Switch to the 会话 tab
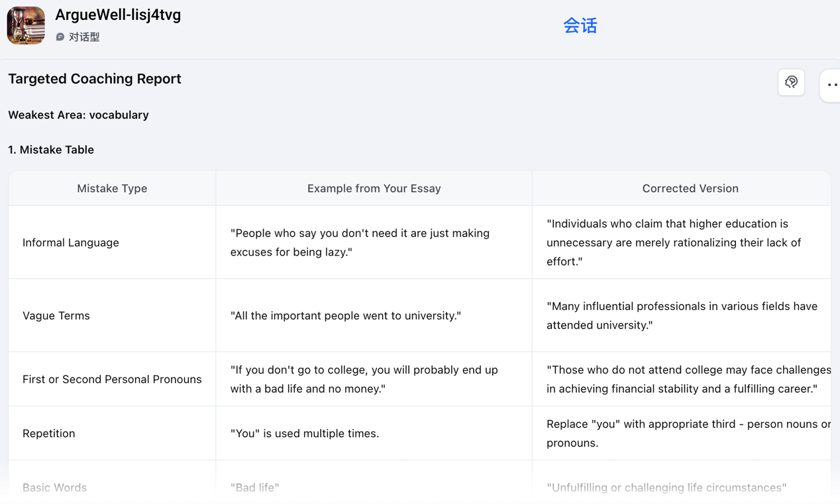Image resolution: width=840 pixels, height=504 pixels. [x=580, y=26]
